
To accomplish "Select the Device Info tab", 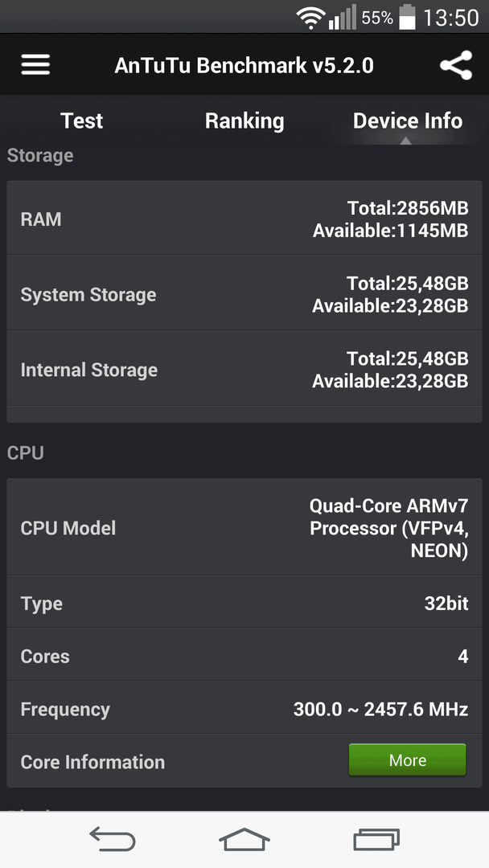I will pos(408,121).
